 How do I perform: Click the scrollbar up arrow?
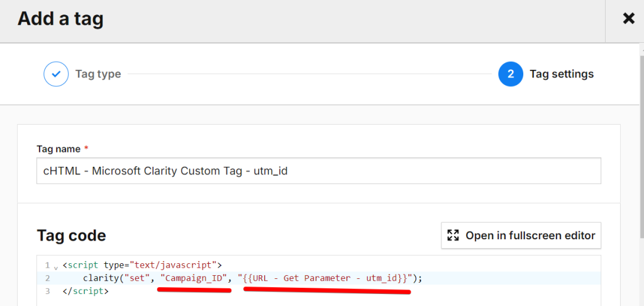pyautogui.click(x=641, y=47)
